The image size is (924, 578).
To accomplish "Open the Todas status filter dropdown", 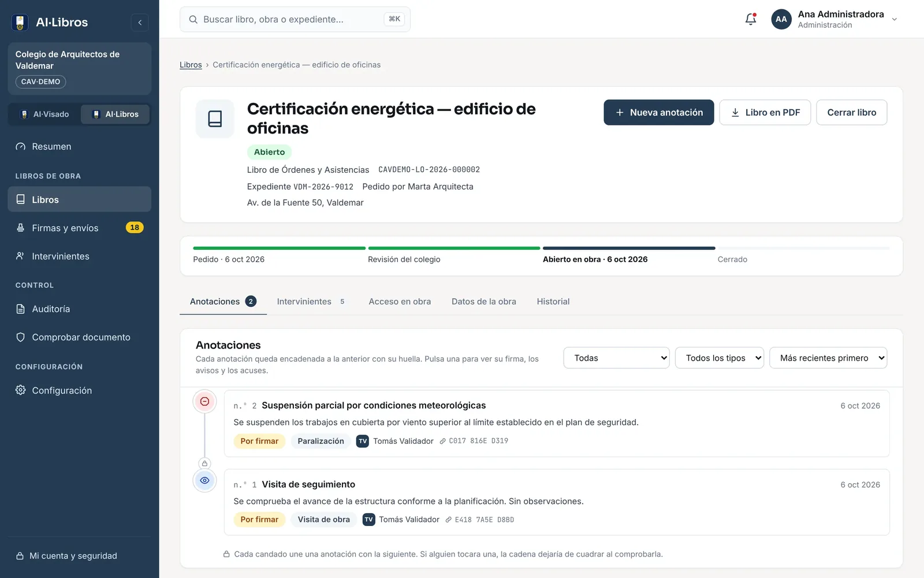I will point(616,358).
